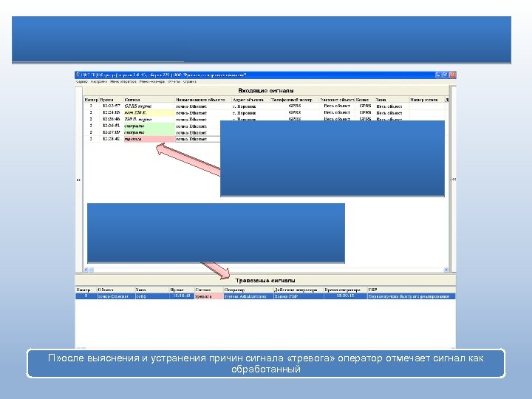
Task: Click the application icon in title bar
Action: pos(78,75)
